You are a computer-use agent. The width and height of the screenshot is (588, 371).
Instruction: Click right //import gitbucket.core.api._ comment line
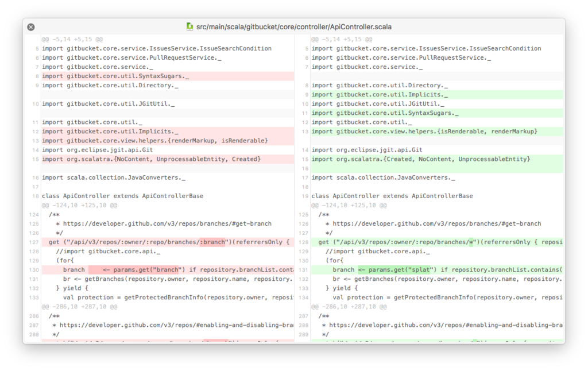(x=378, y=252)
